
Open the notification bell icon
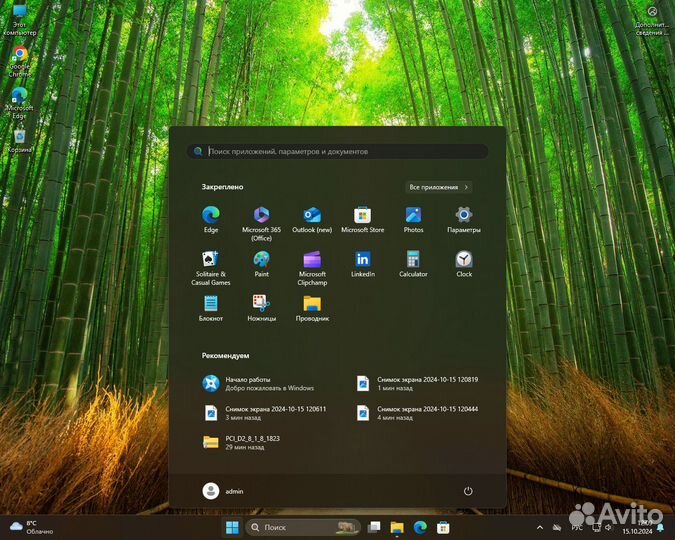(660, 528)
